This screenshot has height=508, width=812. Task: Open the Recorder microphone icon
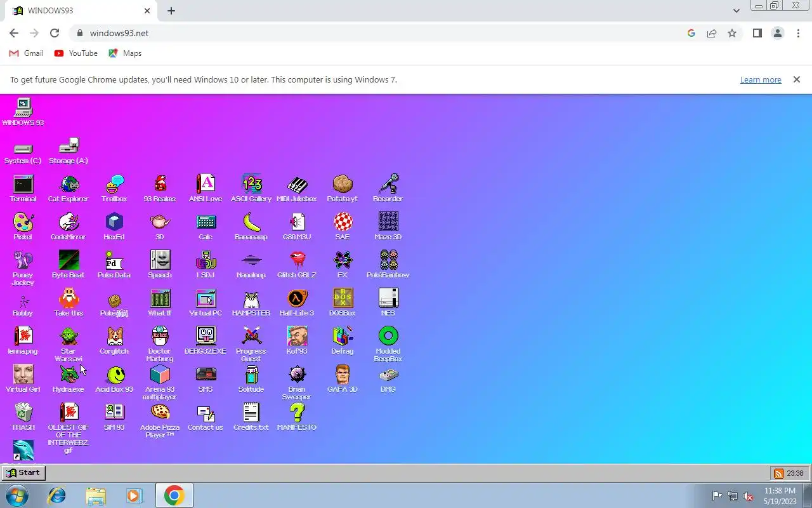pyautogui.click(x=388, y=189)
